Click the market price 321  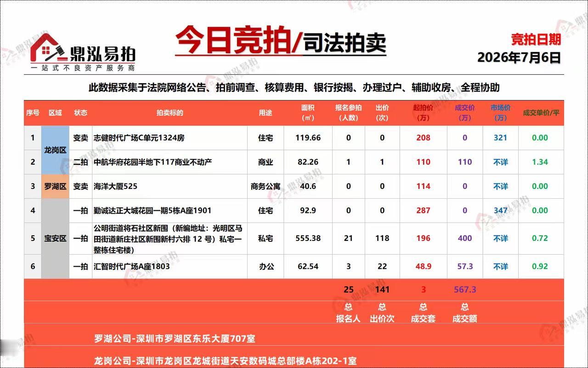[500, 138]
